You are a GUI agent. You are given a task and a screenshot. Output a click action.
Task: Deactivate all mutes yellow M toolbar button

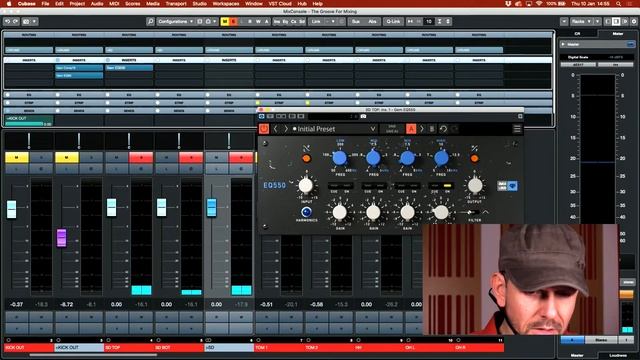(x=224, y=21)
